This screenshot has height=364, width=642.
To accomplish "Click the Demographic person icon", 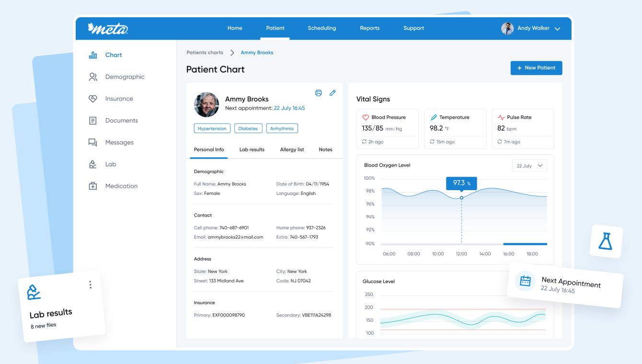I will 93,77.
